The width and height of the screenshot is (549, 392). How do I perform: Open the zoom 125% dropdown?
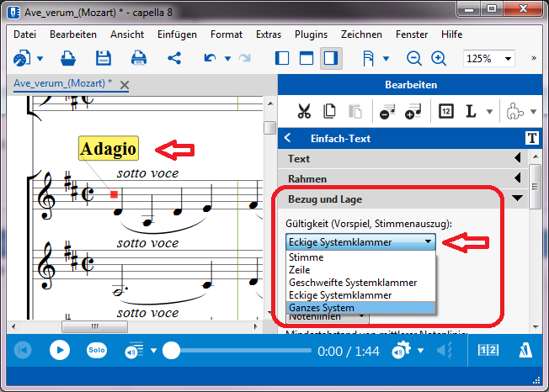pos(508,58)
